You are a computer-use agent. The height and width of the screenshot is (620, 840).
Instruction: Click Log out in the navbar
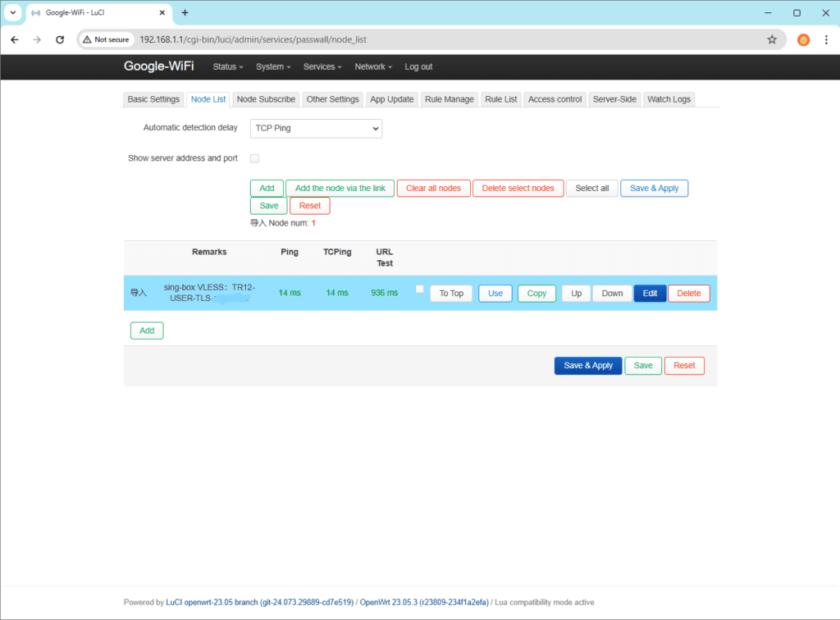418,66
